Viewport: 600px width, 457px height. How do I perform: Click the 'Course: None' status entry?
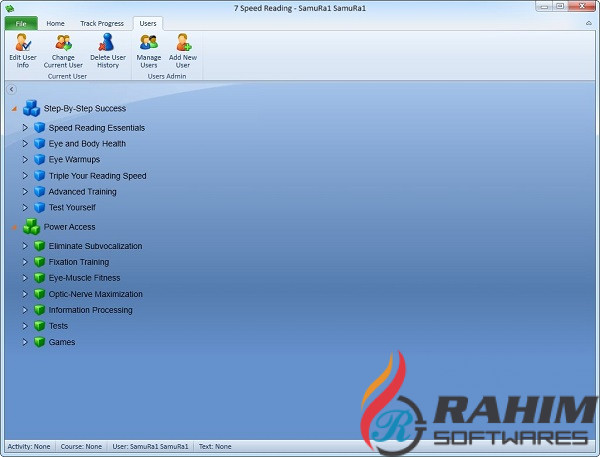pyautogui.click(x=81, y=446)
